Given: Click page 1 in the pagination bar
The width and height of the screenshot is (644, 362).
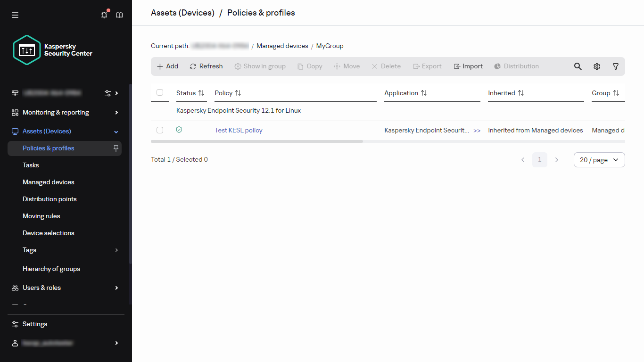Looking at the screenshot, I should [540, 160].
